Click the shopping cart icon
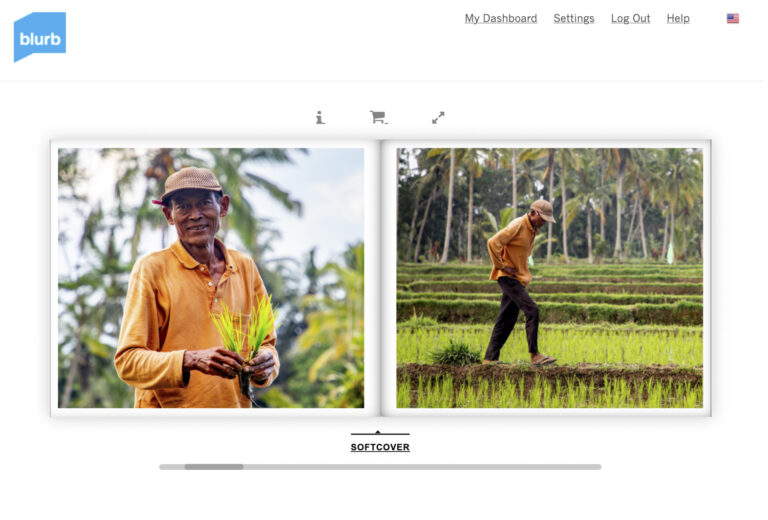Screen dimensions: 768x520 tap(378, 117)
